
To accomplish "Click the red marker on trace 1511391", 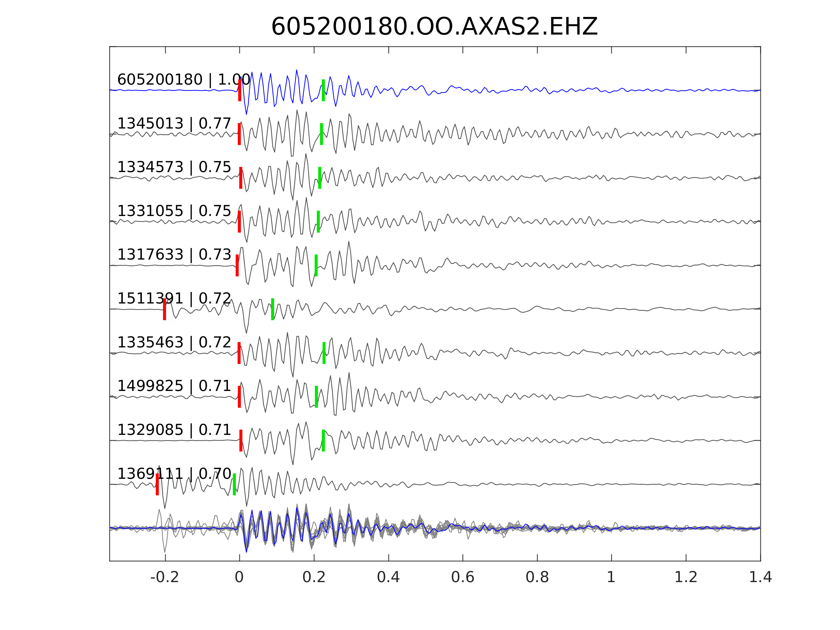I will coord(165,309).
